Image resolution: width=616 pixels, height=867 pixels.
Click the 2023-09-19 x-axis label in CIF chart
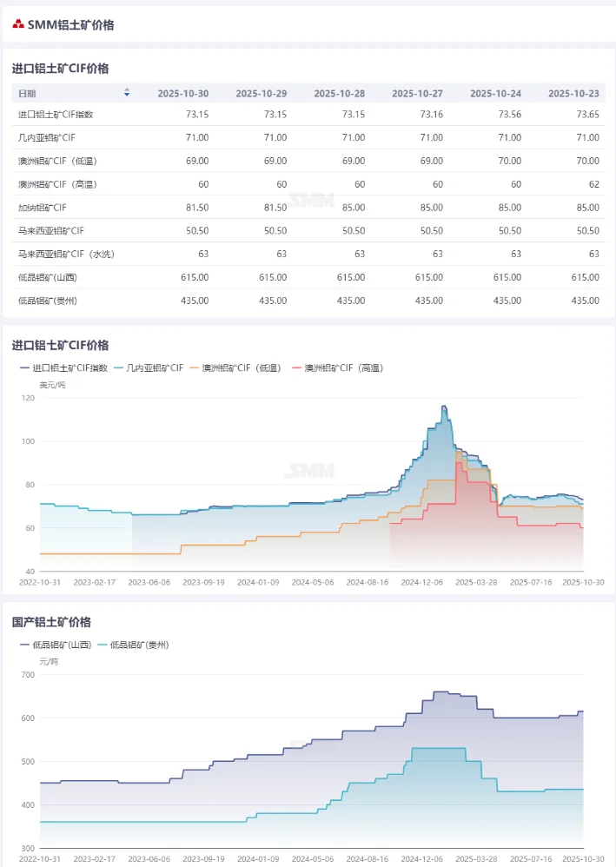point(203,582)
